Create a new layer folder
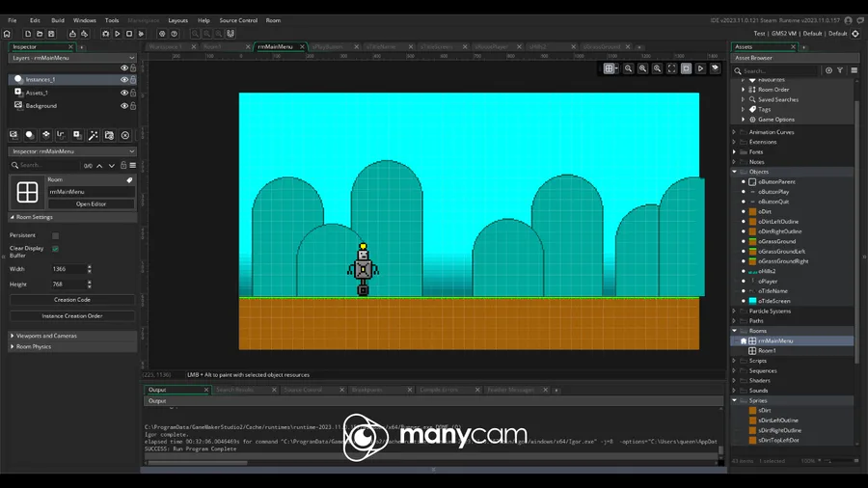 (109, 135)
